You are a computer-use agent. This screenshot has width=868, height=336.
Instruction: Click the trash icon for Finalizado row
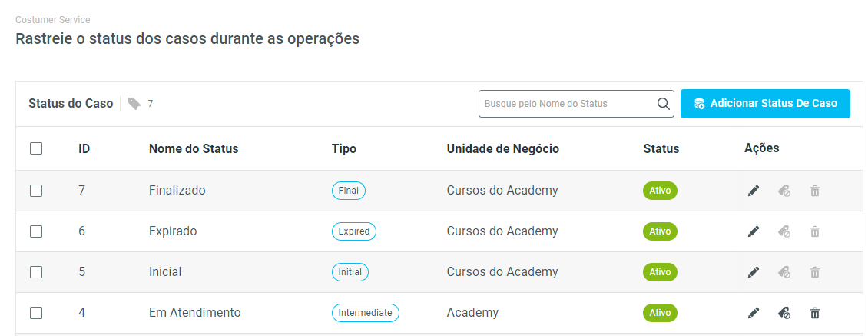(815, 191)
